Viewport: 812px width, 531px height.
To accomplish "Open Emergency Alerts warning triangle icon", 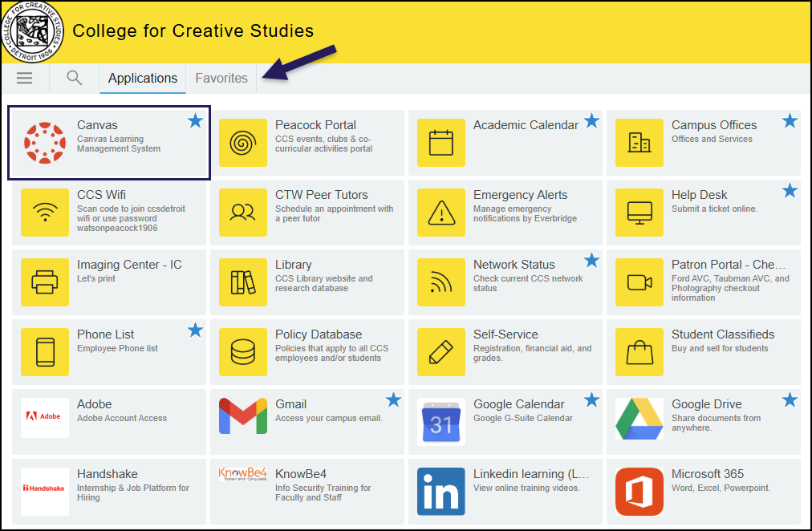I will tap(441, 213).
